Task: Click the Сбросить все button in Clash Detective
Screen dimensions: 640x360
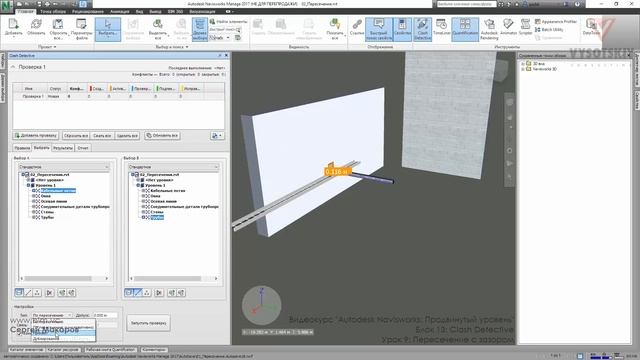Action: [x=76, y=136]
